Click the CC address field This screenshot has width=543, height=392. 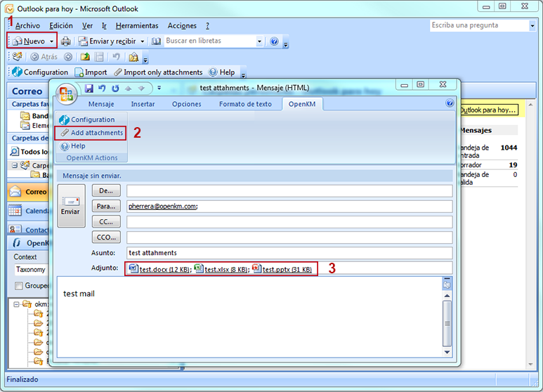pos(289,222)
